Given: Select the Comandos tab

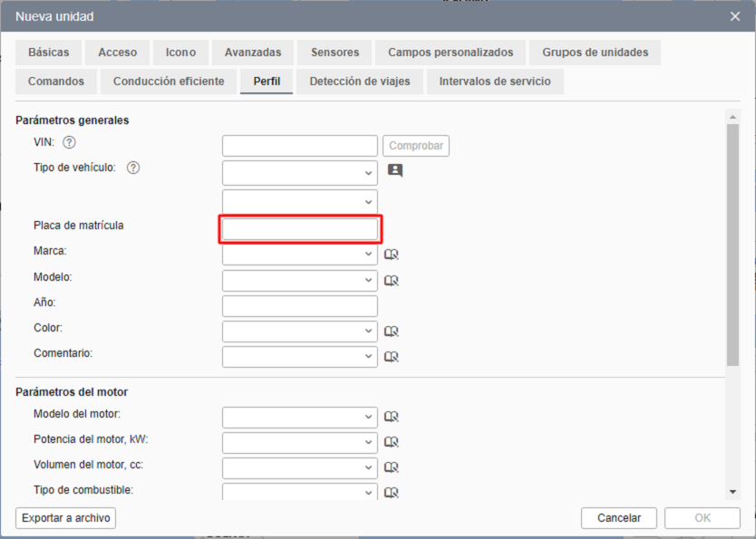Looking at the screenshot, I should [x=56, y=82].
